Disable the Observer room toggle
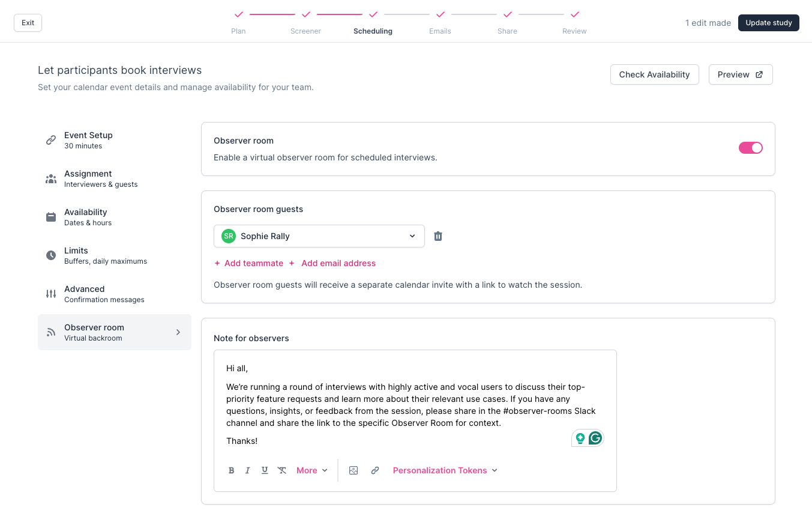Screen dimensions: 812x513 tap(750, 148)
